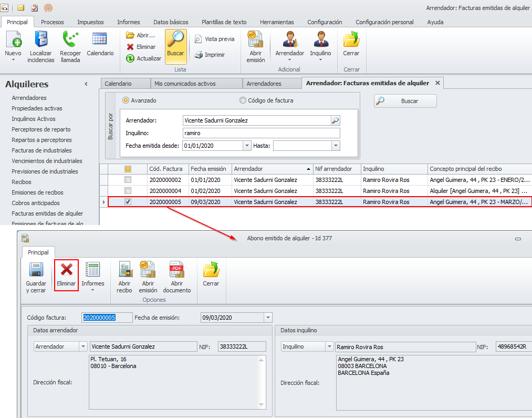Open the Nuevo dropdown arrow
This screenshot has height=418, width=532.
tap(13, 60)
